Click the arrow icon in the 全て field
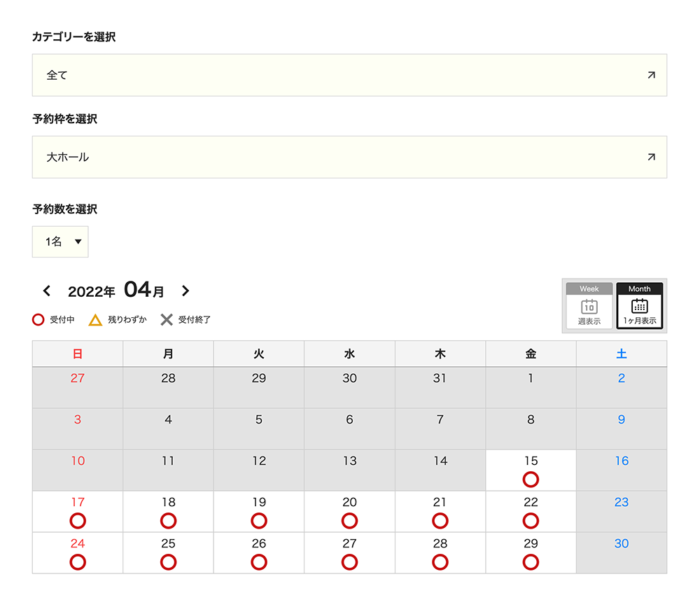700x600 pixels. [x=651, y=75]
